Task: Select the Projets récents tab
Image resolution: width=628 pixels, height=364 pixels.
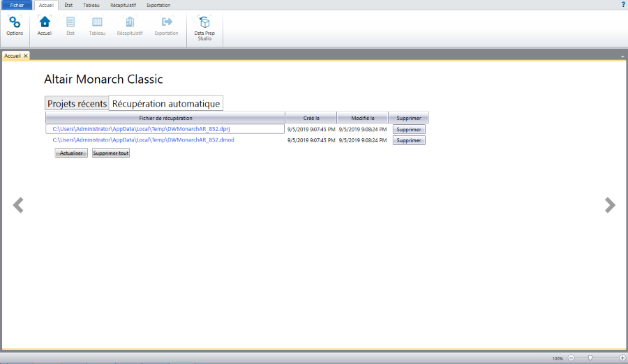Action: (77, 104)
